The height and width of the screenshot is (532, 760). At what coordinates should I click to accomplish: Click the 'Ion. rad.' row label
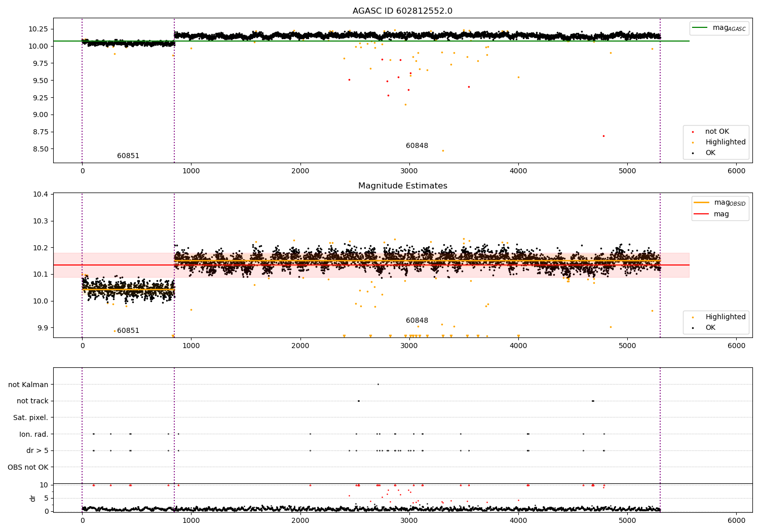pos(34,434)
